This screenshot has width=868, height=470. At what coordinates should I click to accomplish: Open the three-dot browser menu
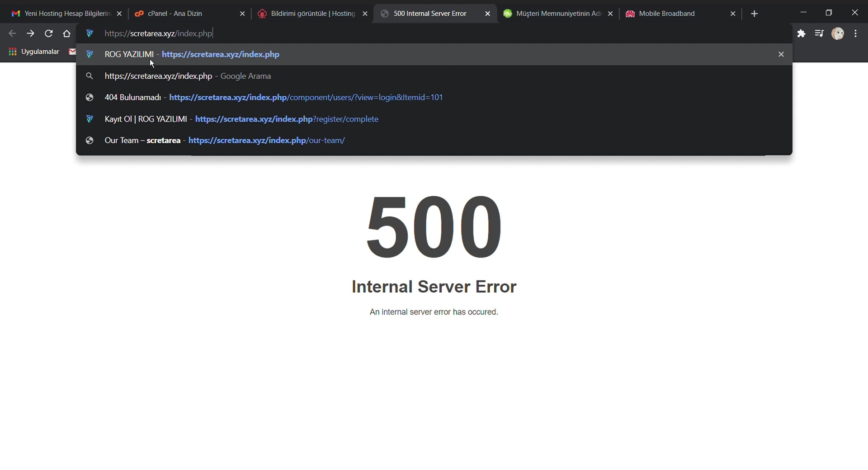[x=856, y=33]
